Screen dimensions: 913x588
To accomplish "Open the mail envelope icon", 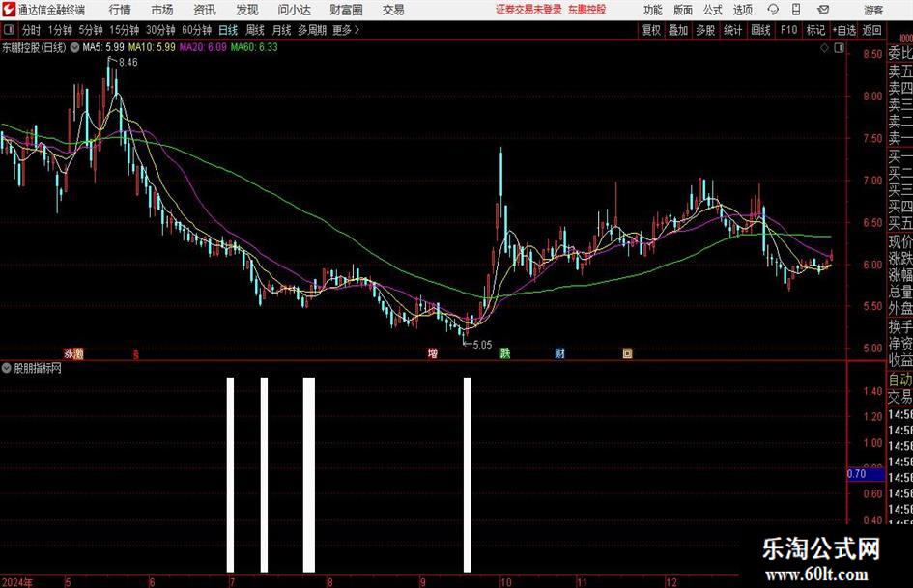I will tap(823, 10).
